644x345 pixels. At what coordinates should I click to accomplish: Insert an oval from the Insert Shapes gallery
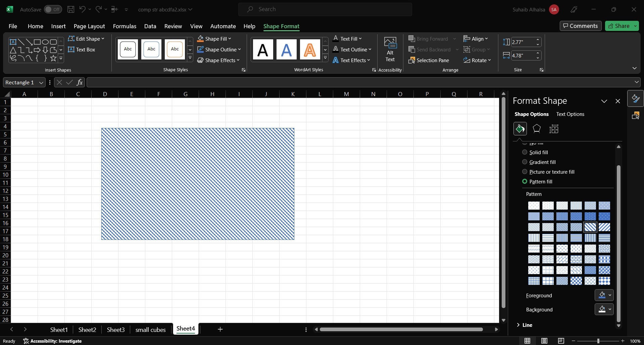(x=45, y=41)
